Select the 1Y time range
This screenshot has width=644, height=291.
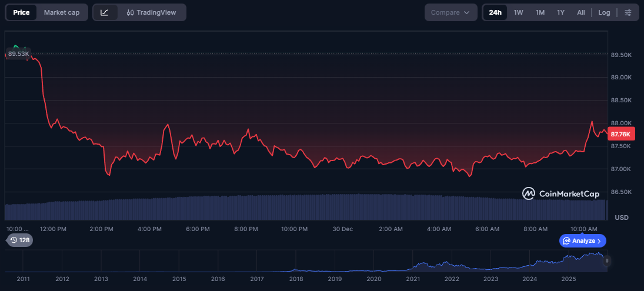pos(560,12)
